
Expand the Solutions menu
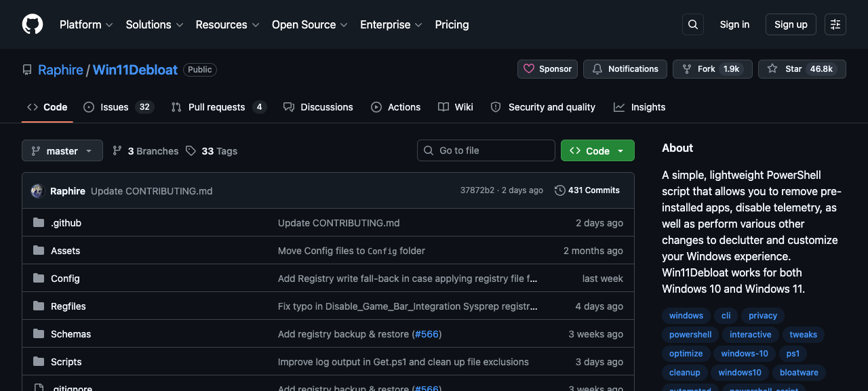pyautogui.click(x=155, y=24)
